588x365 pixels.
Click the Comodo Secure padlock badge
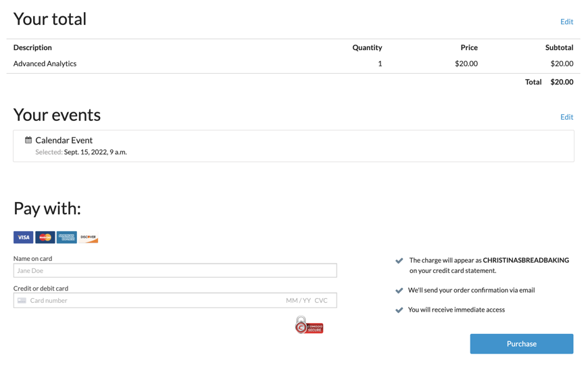click(309, 325)
